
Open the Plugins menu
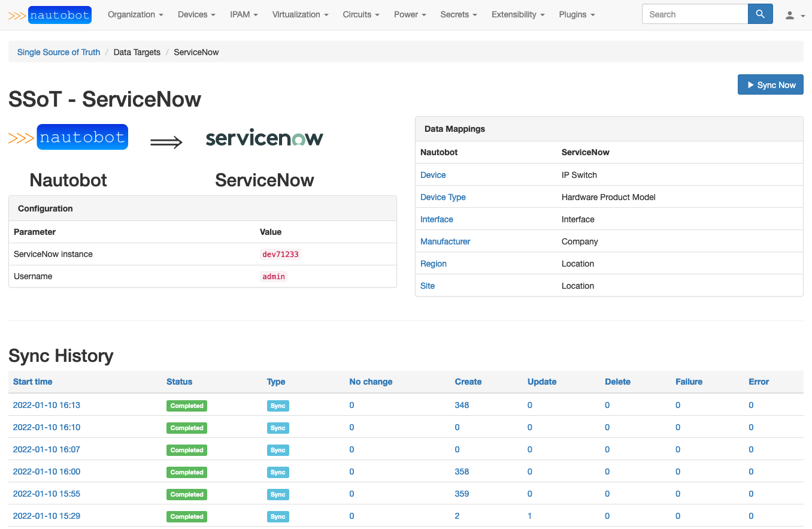pyautogui.click(x=577, y=14)
